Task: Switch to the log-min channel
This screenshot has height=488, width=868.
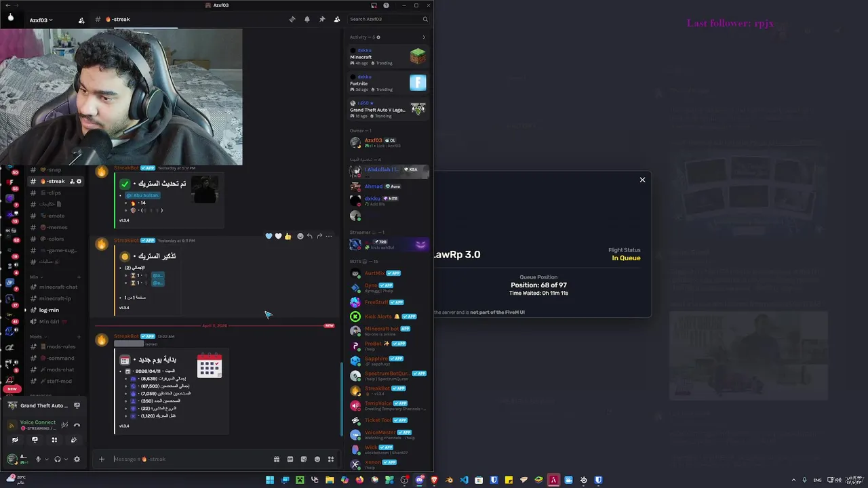Action: [x=56, y=310]
